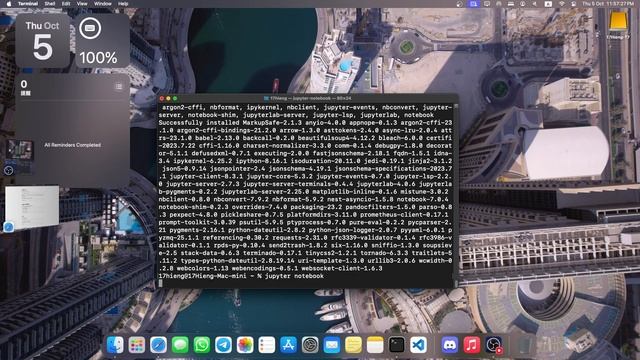
Task: Open Reminders app from the Dock
Action: click(267, 345)
